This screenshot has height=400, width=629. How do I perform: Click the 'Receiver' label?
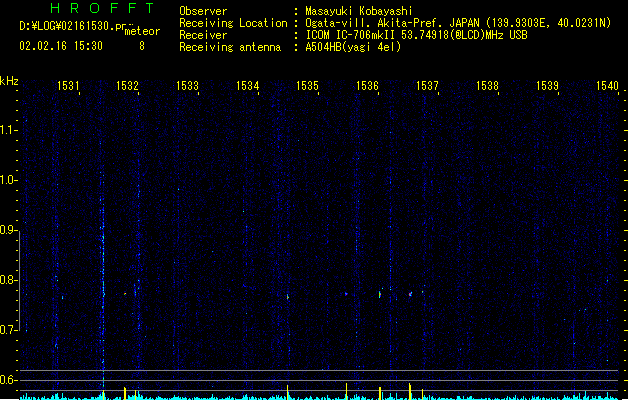[x=203, y=35]
